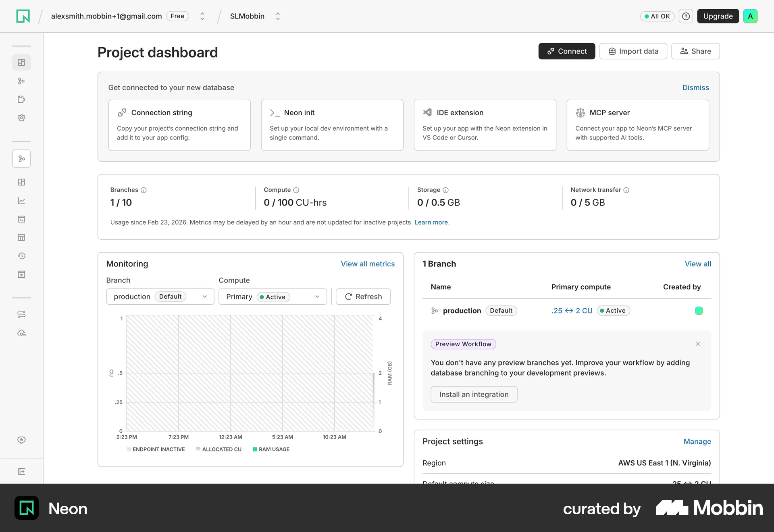Click the View all metrics link

click(368, 264)
